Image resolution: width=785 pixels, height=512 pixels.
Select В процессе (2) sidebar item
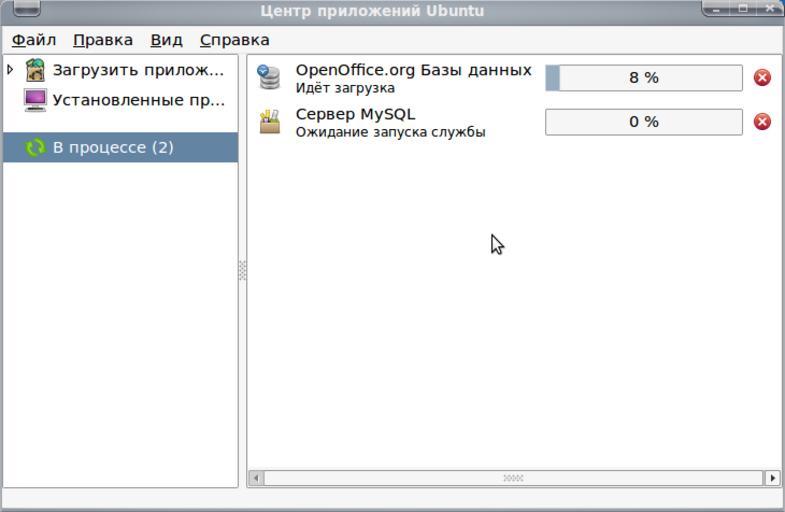point(113,147)
